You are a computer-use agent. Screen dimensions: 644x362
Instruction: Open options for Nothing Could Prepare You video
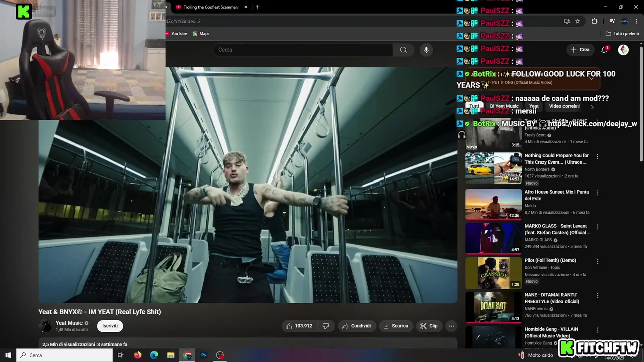coord(598,157)
